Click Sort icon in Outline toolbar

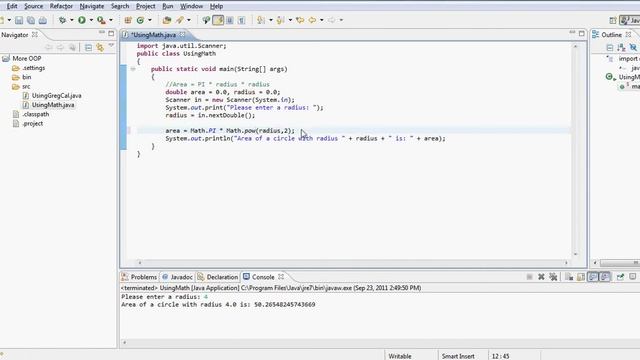621,47
